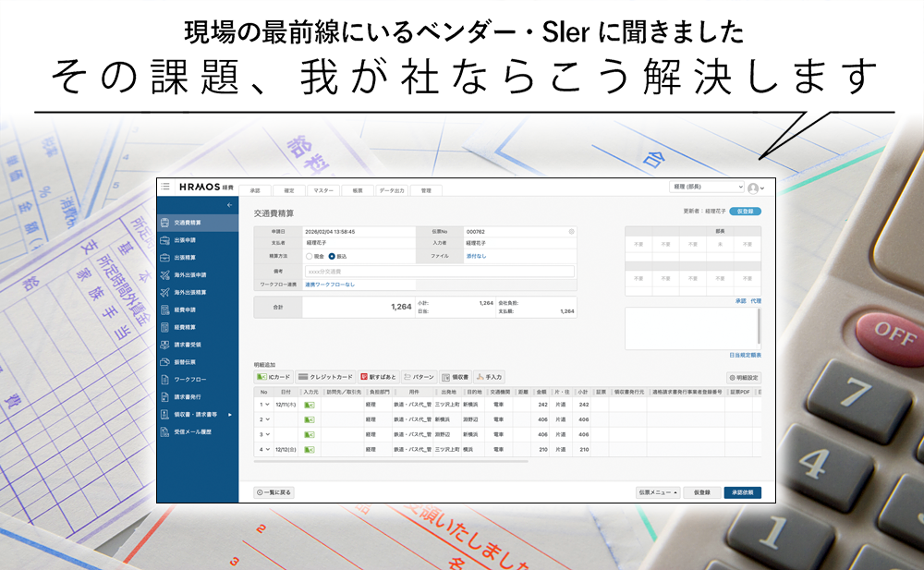924x570 pixels.
Task: Click the 承認依頼 button
Action: [x=743, y=491]
